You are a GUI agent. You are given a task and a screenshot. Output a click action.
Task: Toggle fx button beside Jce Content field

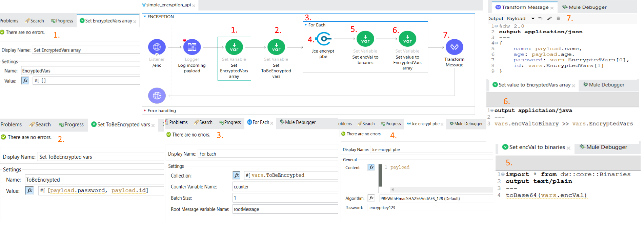[371, 167]
